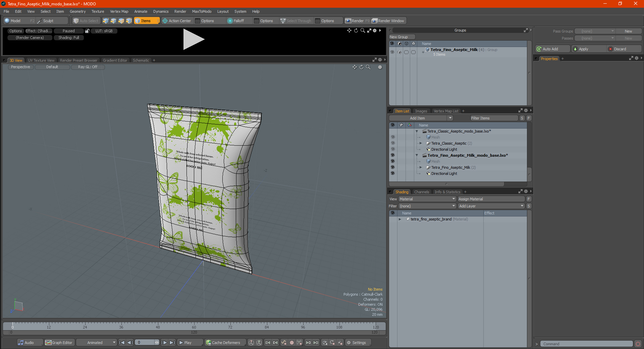Expand the Tetra_Fino_Aseptic_Milk item
The image size is (644, 349).
(421, 167)
